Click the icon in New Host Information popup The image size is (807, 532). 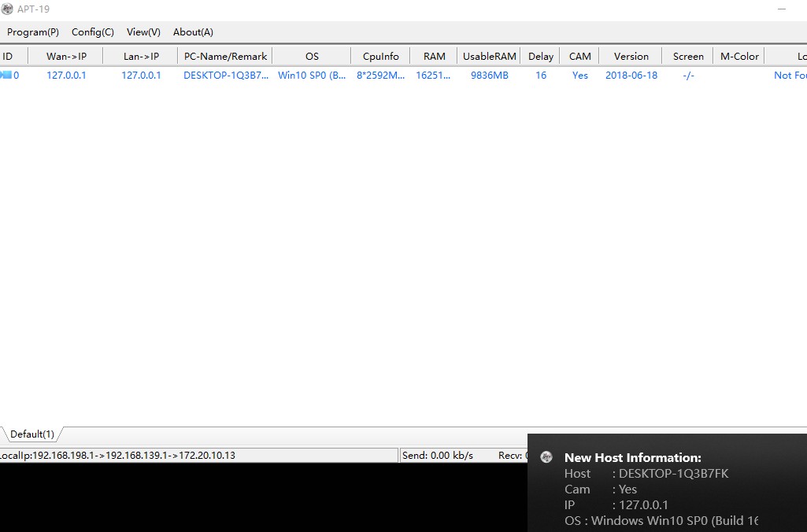(546, 457)
